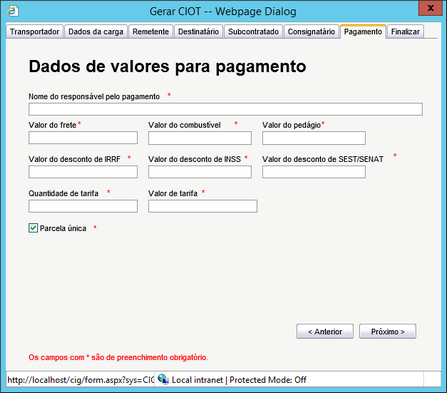Switch to the Transportador tab

[34, 32]
